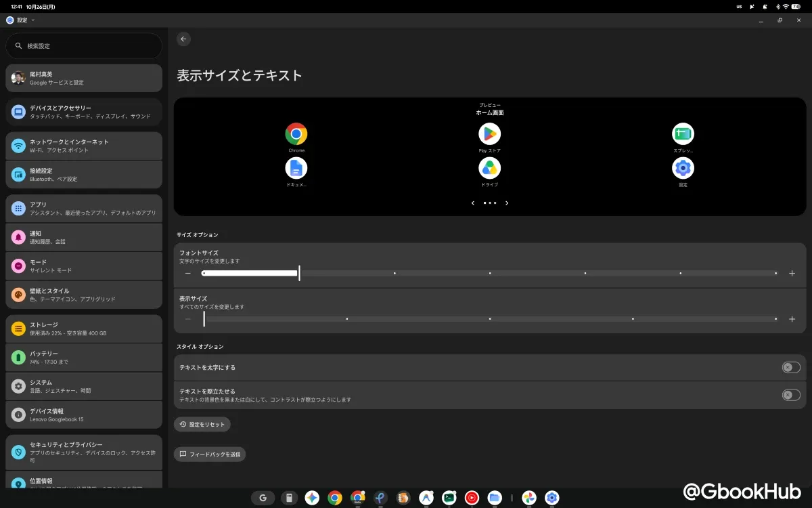Launch Chrome from the shelf
812x508 pixels.
[335, 498]
